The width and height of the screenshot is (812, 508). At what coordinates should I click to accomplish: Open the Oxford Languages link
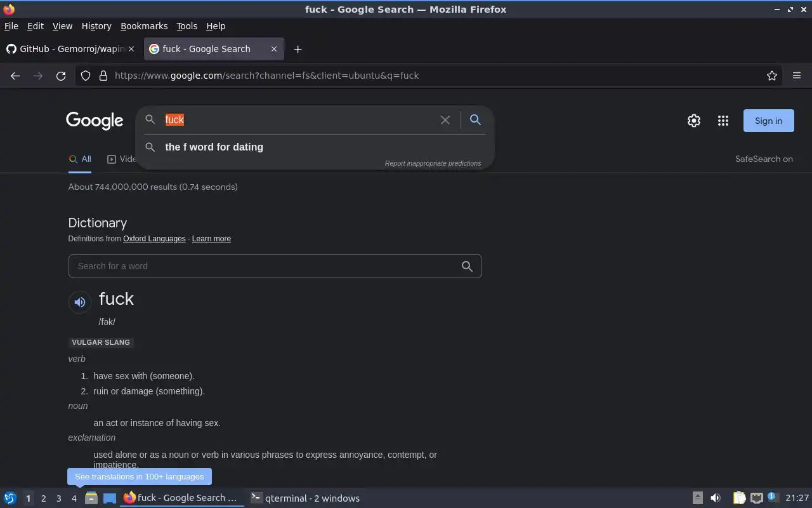[154, 239]
